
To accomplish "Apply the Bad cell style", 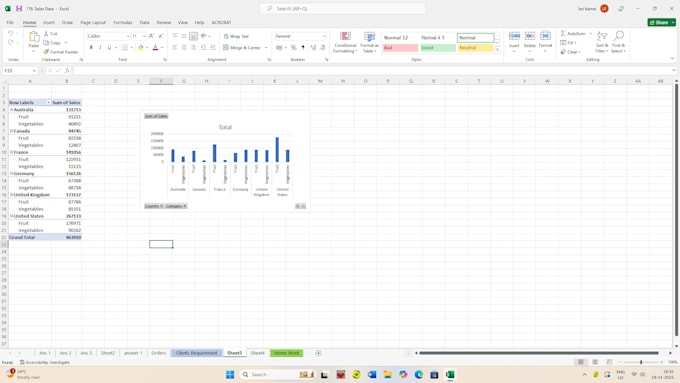I will coord(400,48).
